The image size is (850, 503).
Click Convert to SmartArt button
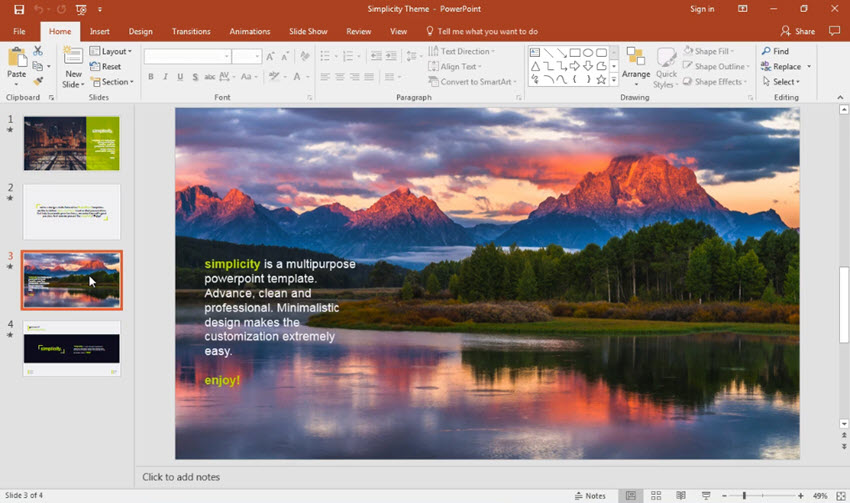pos(472,81)
